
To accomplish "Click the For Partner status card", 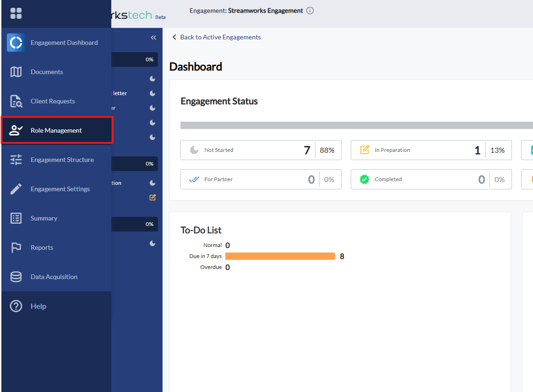I will point(261,179).
